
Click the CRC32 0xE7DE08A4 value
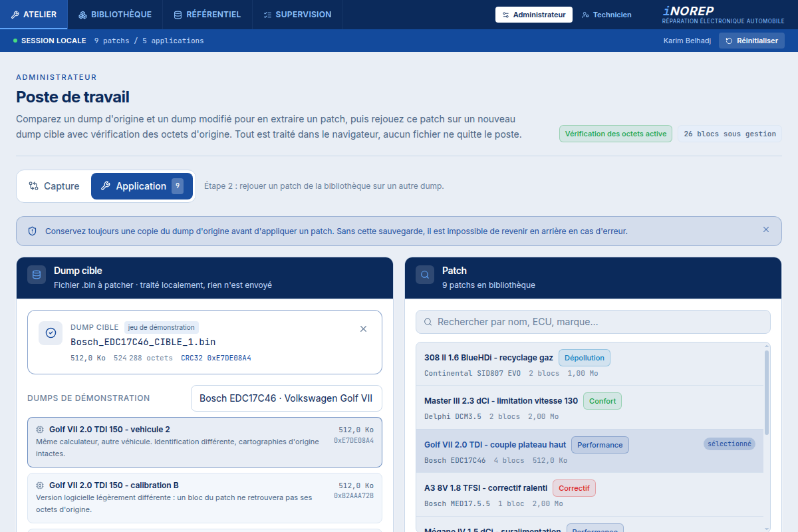pyautogui.click(x=216, y=358)
